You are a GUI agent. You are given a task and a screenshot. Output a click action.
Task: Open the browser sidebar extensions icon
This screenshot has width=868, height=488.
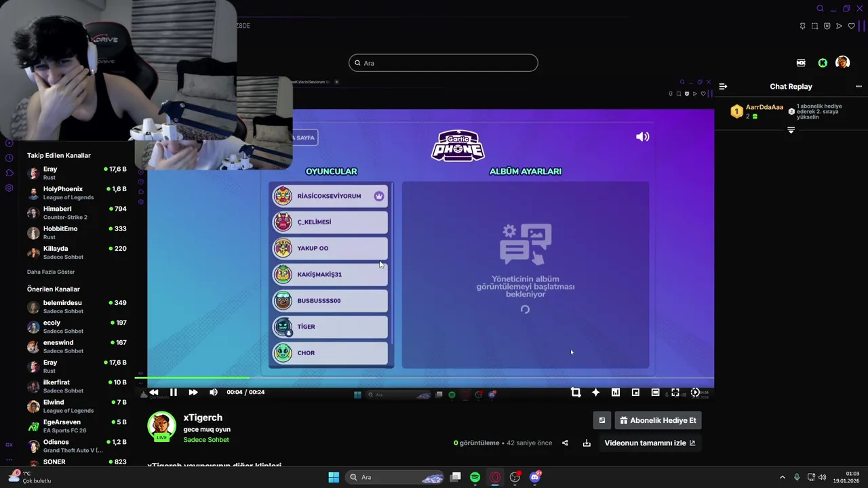click(x=9, y=173)
